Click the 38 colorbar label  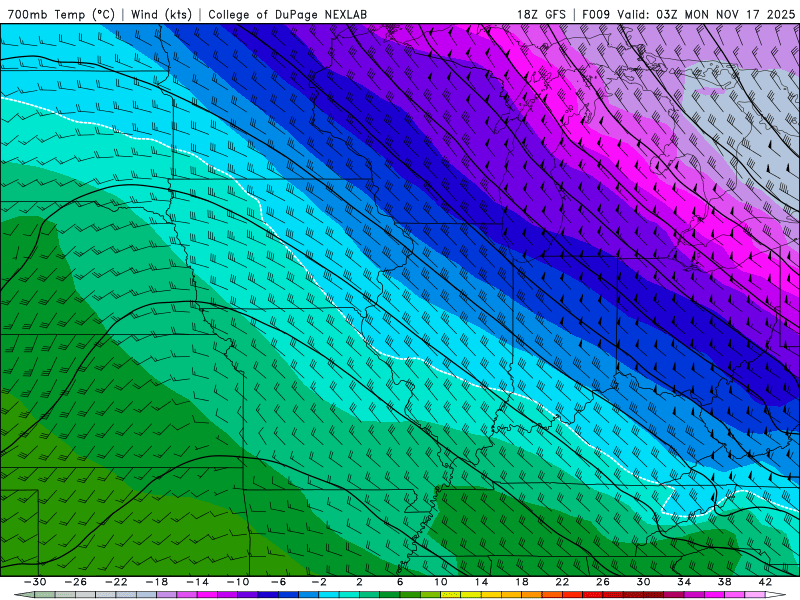click(x=724, y=582)
